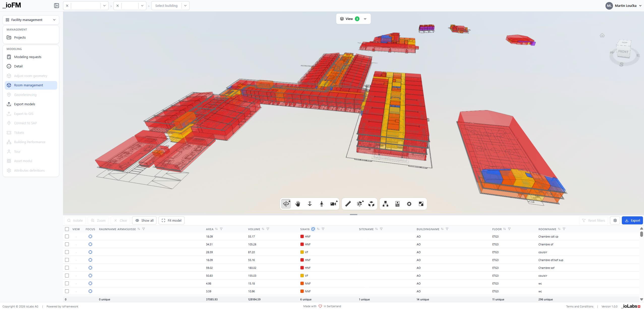The image size is (644, 310).
Task: Tick the header select-all checkbox
Action: point(67,229)
